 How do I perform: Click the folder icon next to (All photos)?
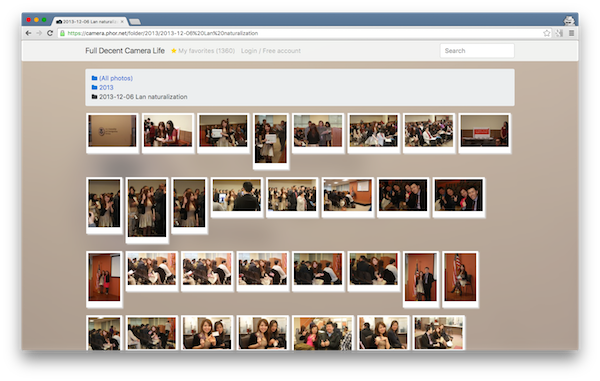coord(95,78)
